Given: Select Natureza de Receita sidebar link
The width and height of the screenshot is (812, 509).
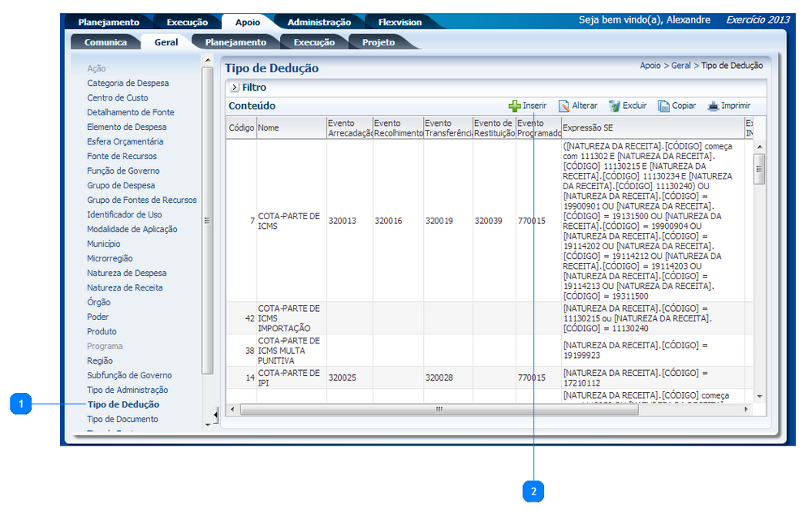Looking at the screenshot, I should [x=124, y=287].
